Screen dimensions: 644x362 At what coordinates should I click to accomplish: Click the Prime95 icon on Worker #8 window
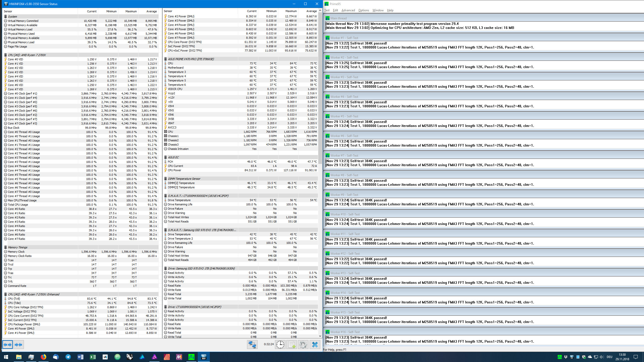(x=328, y=175)
